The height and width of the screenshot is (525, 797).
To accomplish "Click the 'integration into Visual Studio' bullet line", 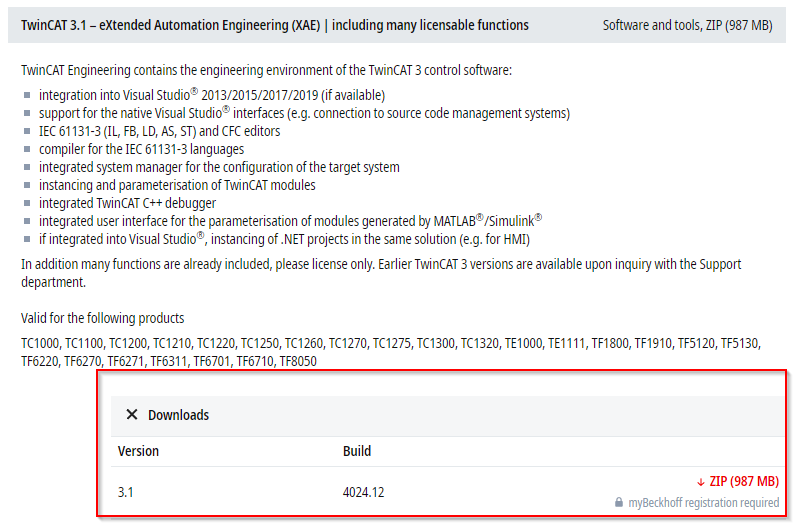I will [212, 95].
